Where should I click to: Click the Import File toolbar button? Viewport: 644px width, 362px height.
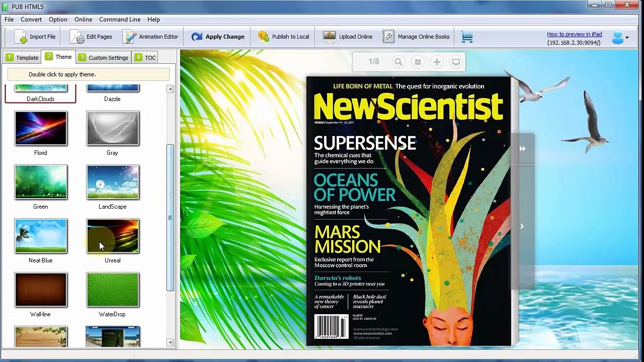(x=35, y=37)
